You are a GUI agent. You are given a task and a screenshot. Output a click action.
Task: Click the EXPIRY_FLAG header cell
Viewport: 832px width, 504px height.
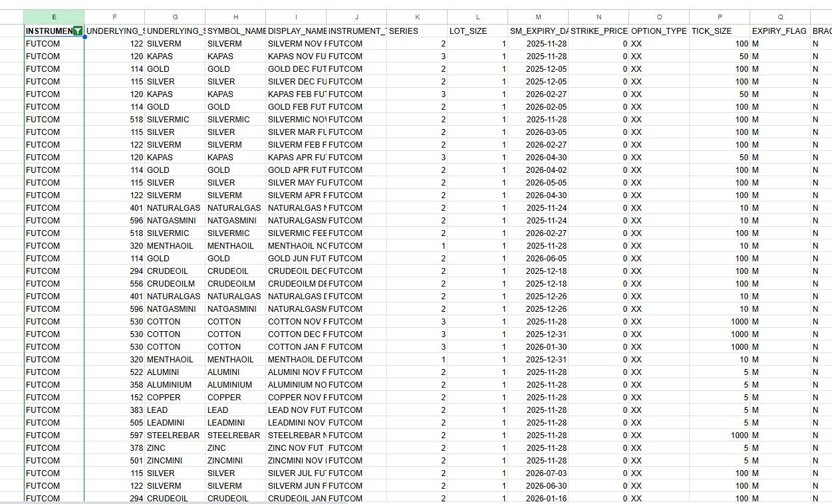[779, 31]
